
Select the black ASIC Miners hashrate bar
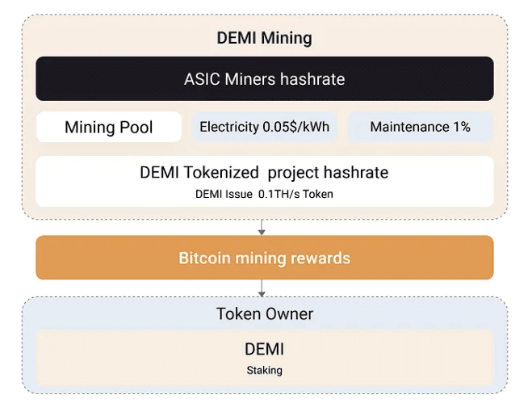265,79
